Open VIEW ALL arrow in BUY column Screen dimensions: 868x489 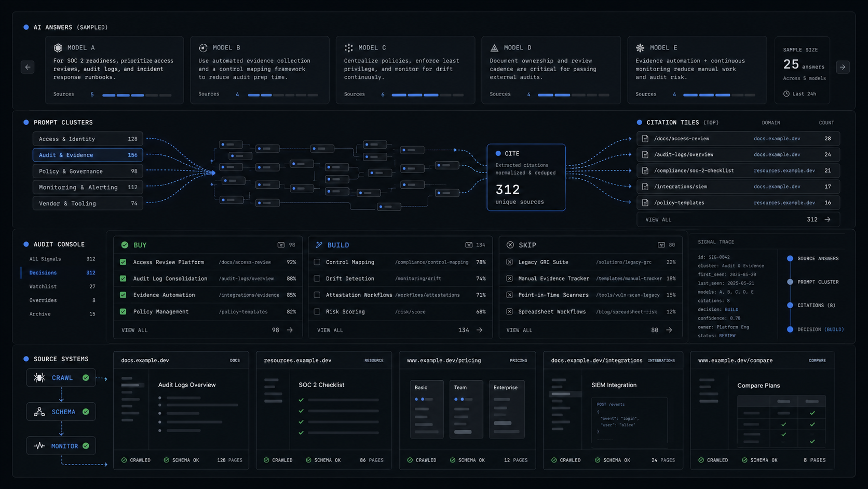[290, 330]
